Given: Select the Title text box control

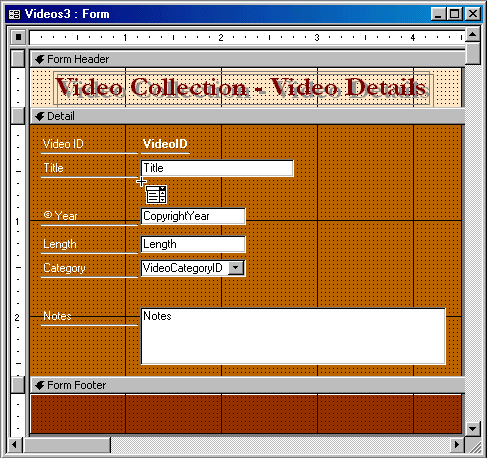Looking at the screenshot, I should pyautogui.click(x=217, y=168).
